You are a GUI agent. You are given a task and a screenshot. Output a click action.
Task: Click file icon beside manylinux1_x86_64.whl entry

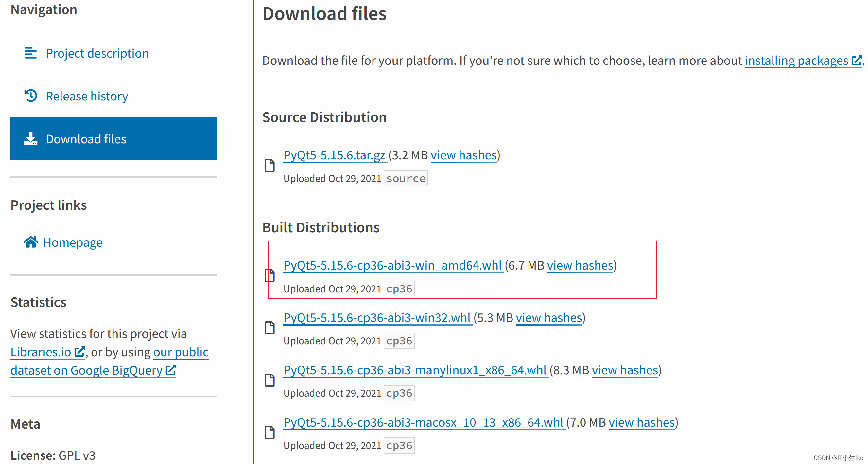269,380
